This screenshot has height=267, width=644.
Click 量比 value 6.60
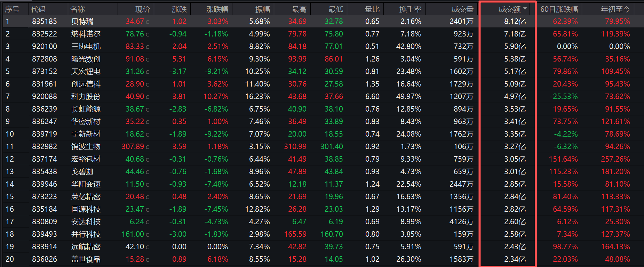[372, 97]
